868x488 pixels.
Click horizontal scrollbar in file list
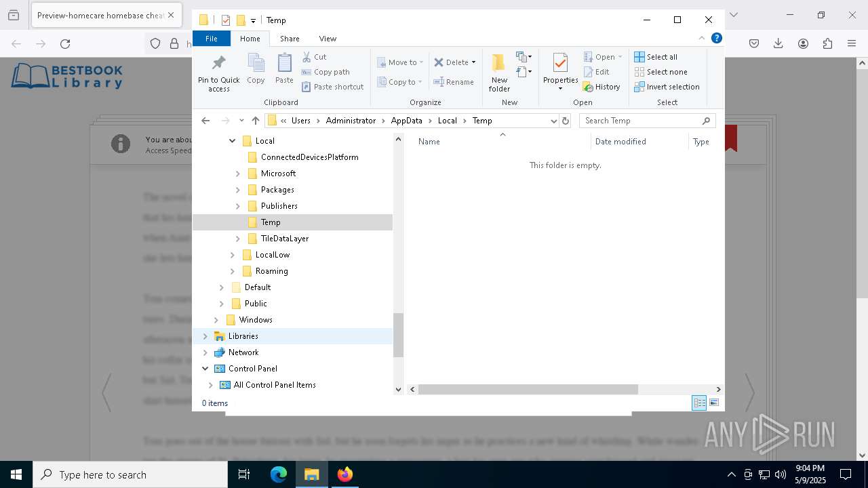coord(528,390)
